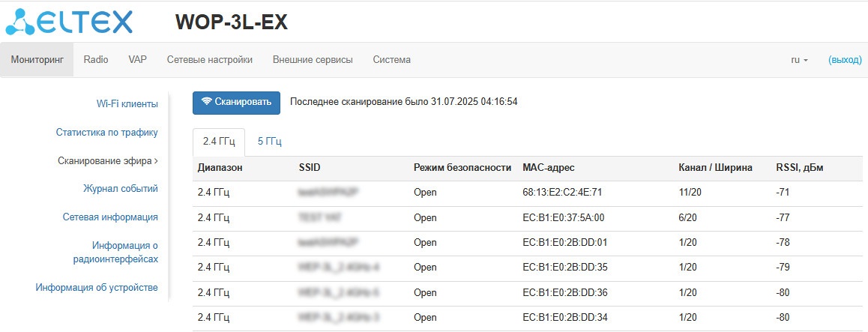Switch to the 5 ГГц tab

click(270, 141)
